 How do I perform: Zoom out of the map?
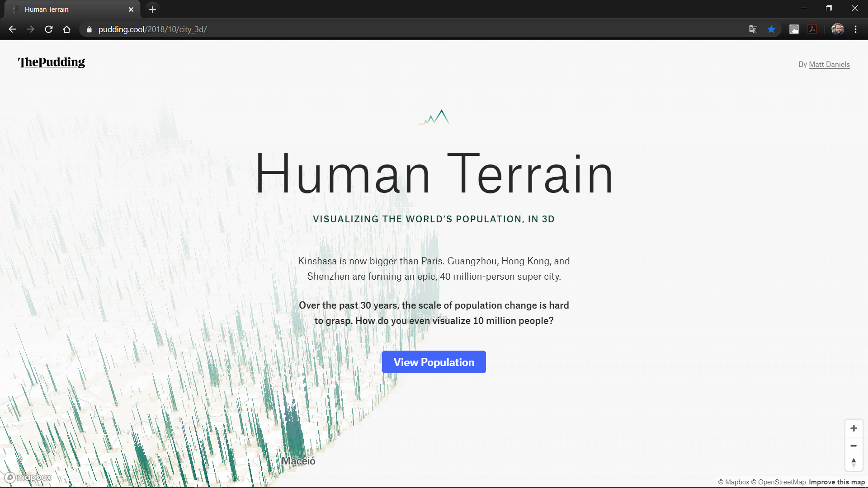(854, 446)
